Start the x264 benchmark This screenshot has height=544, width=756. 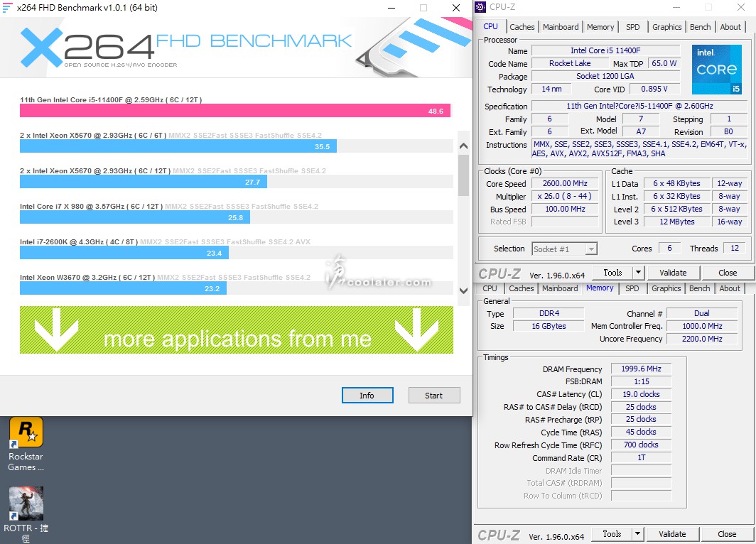click(434, 395)
